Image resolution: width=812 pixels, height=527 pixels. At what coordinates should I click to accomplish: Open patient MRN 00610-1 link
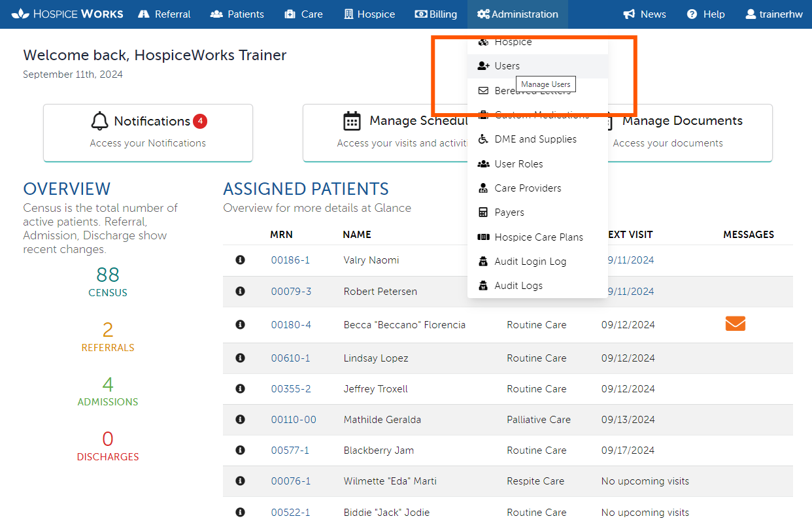290,358
